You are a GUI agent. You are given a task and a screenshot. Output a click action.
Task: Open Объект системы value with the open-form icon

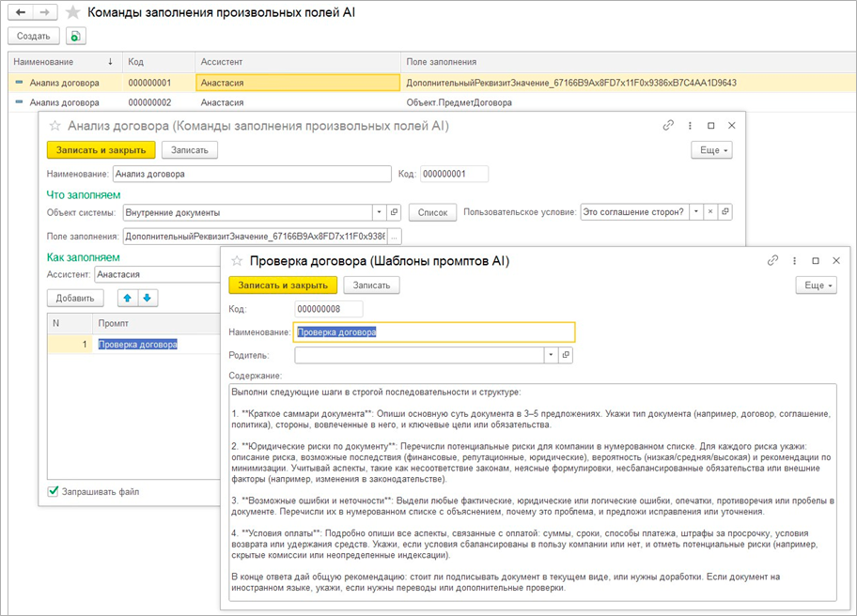[x=394, y=212]
